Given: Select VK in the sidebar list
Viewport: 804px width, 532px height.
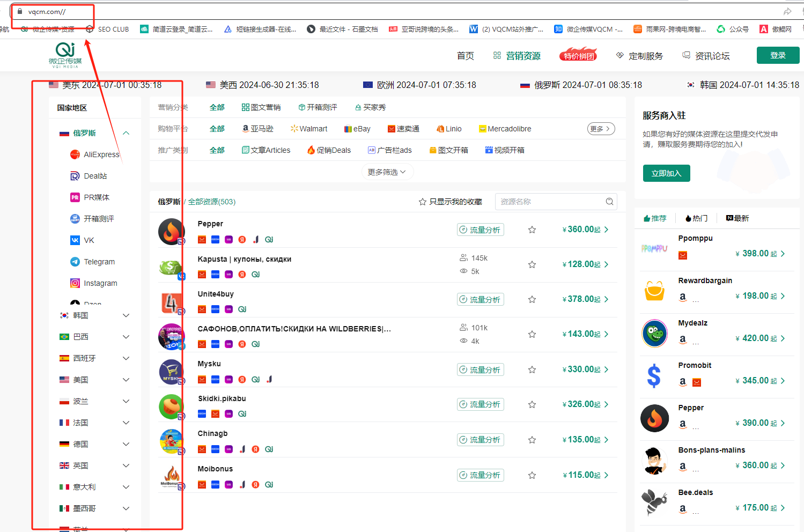Looking at the screenshot, I should pyautogui.click(x=82, y=240).
